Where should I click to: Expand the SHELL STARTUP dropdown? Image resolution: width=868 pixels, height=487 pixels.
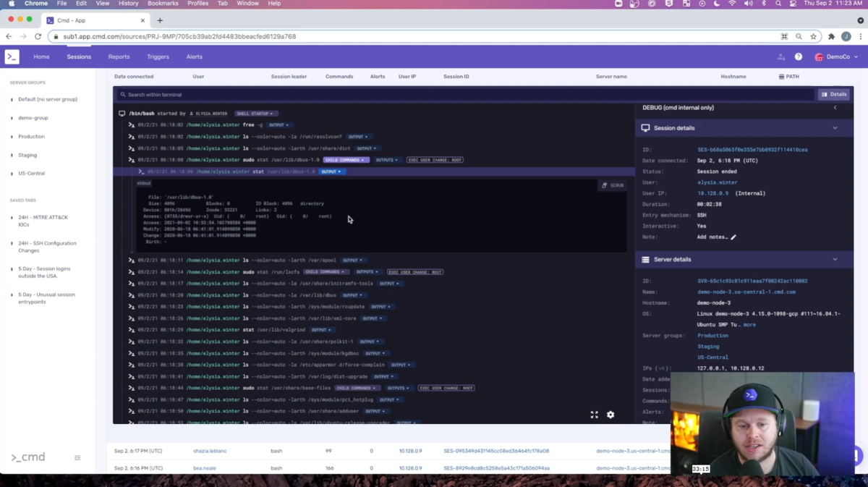[x=255, y=114]
